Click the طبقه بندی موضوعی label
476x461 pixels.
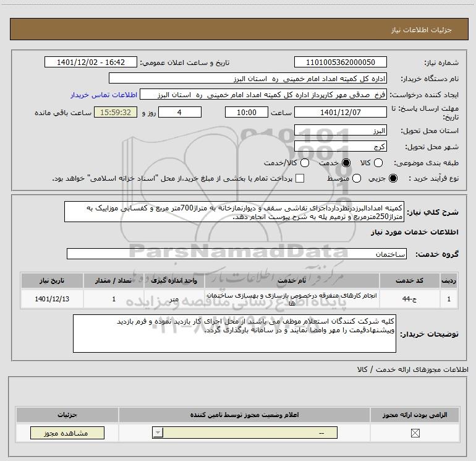(426, 163)
